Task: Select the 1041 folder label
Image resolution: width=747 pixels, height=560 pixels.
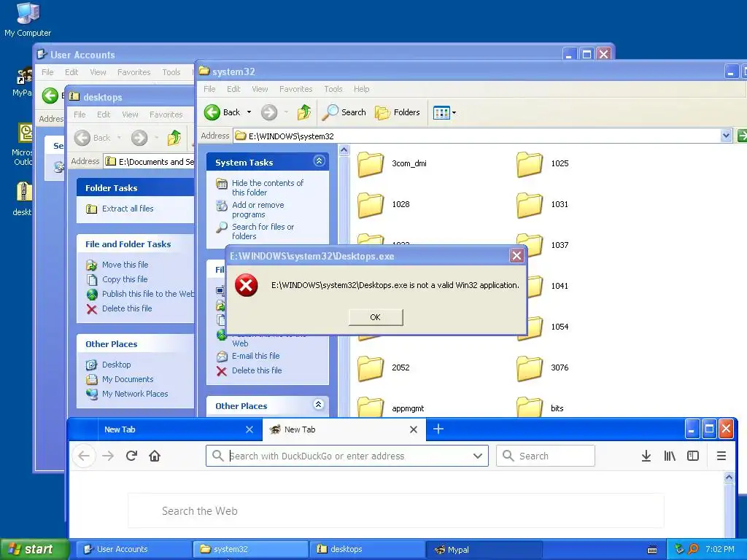Action: [560, 286]
